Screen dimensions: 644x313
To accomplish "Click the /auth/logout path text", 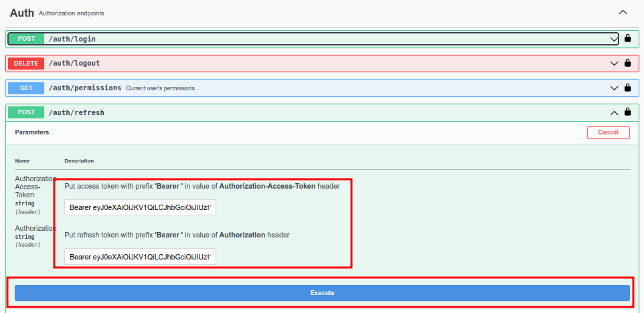I will point(74,64).
